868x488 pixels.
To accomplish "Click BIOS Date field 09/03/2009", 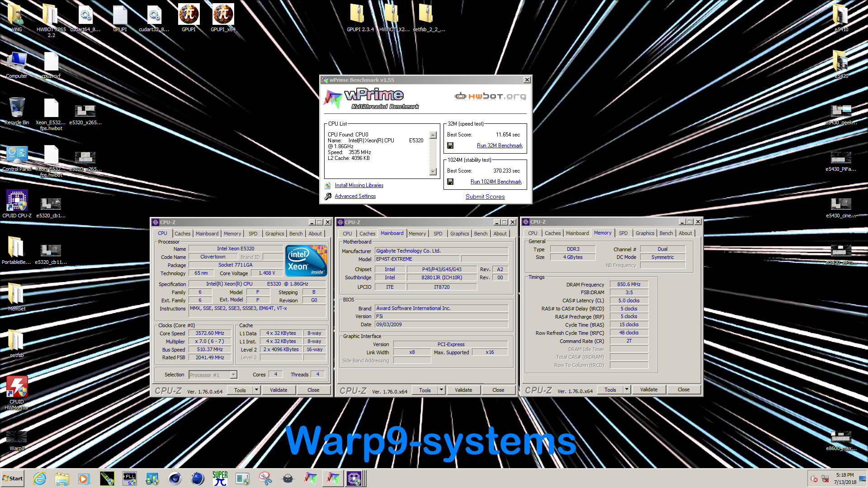I will click(441, 324).
